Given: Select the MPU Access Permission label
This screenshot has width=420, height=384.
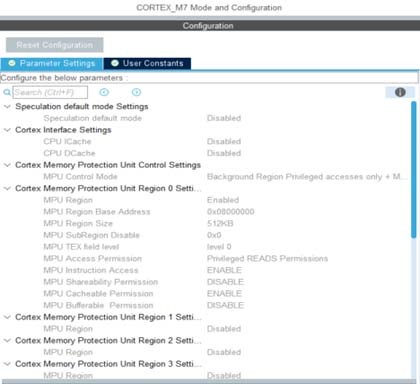Looking at the screenshot, I should pyautogui.click(x=93, y=258).
